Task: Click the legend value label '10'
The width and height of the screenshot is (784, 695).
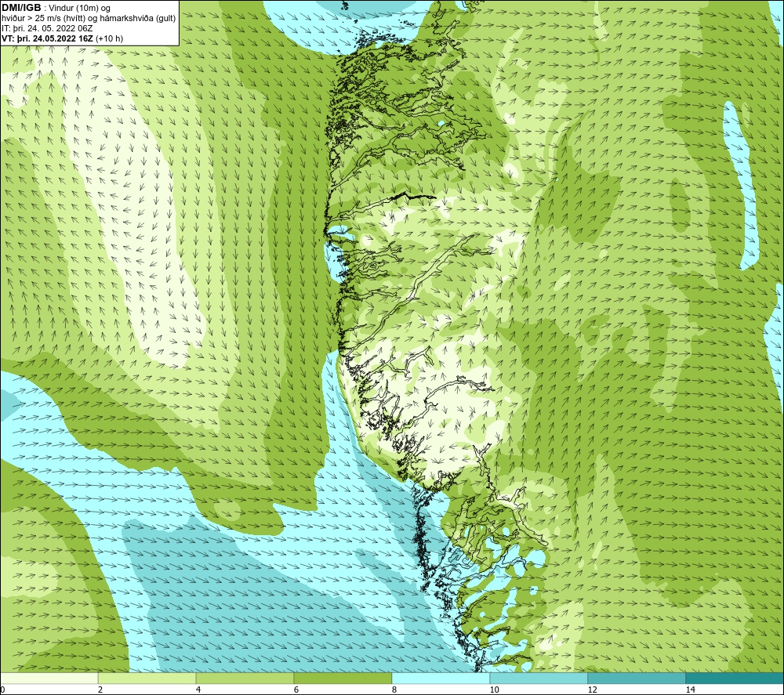Action: point(495,690)
